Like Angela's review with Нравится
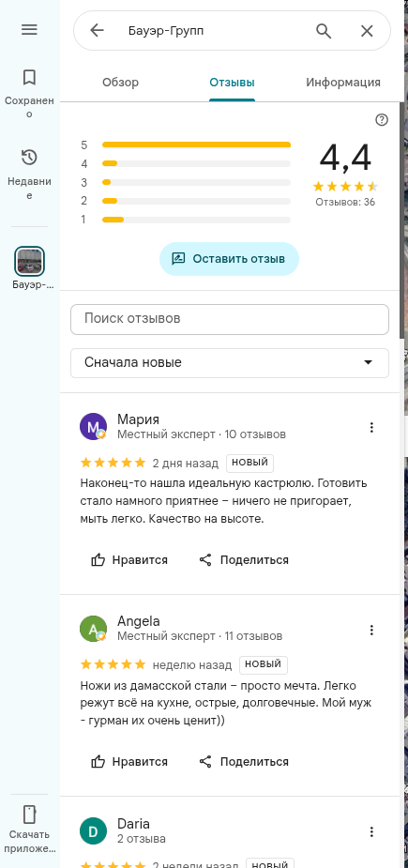This screenshot has height=868, width=408. (x=129, y=762)
